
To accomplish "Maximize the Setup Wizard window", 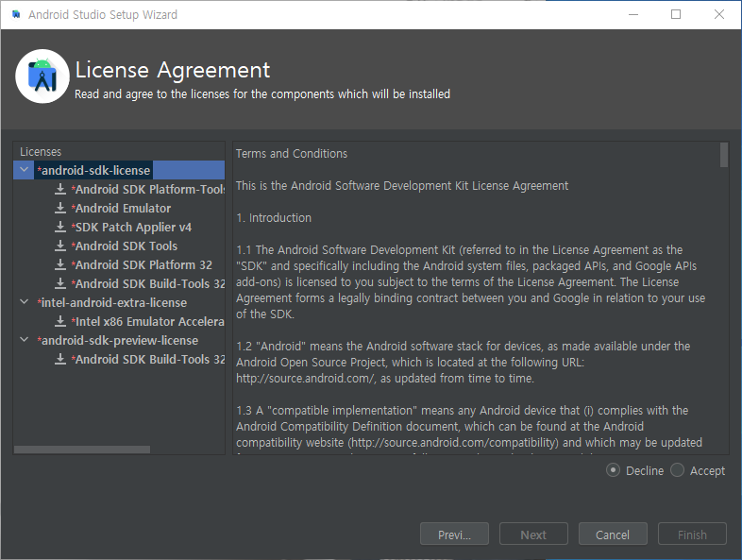I will tap(676, 14).
